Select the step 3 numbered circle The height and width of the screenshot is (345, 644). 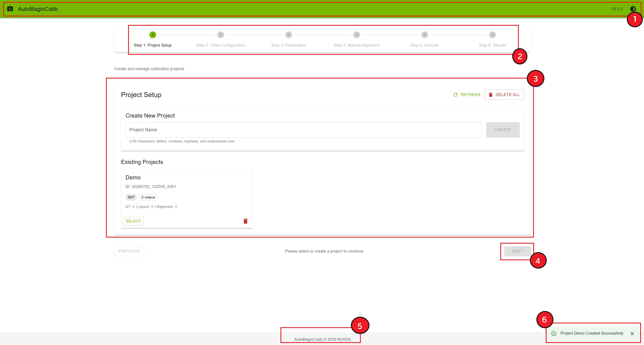[x=289, y=35]
